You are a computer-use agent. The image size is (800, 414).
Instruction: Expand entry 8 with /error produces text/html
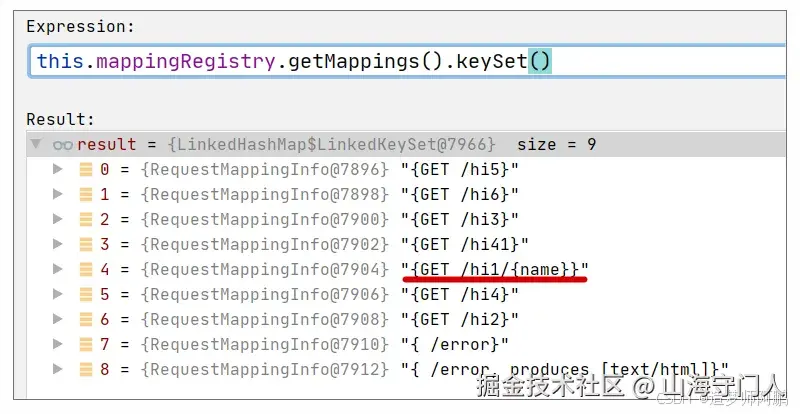coord(58,369)
